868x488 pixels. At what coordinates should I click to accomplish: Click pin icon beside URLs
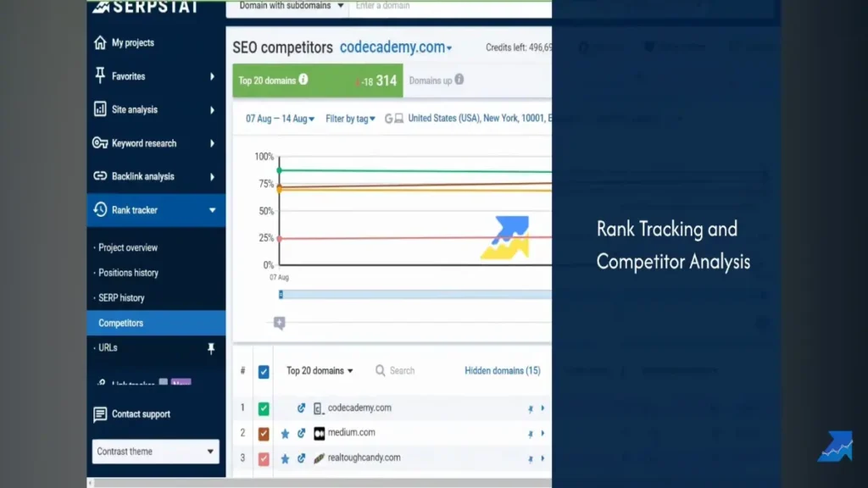(x=211, y=348)
